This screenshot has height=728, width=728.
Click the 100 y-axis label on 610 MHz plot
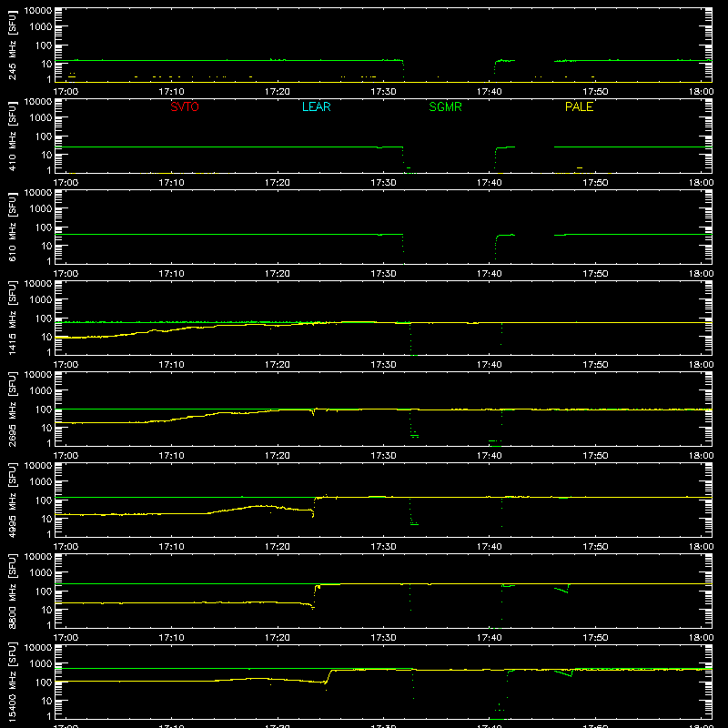point(44,227)
